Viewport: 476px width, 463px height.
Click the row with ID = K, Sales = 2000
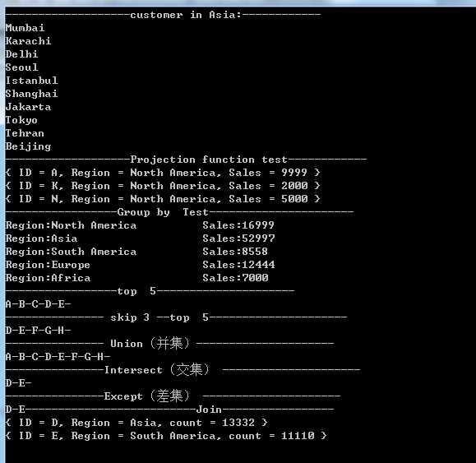[163, 186]
